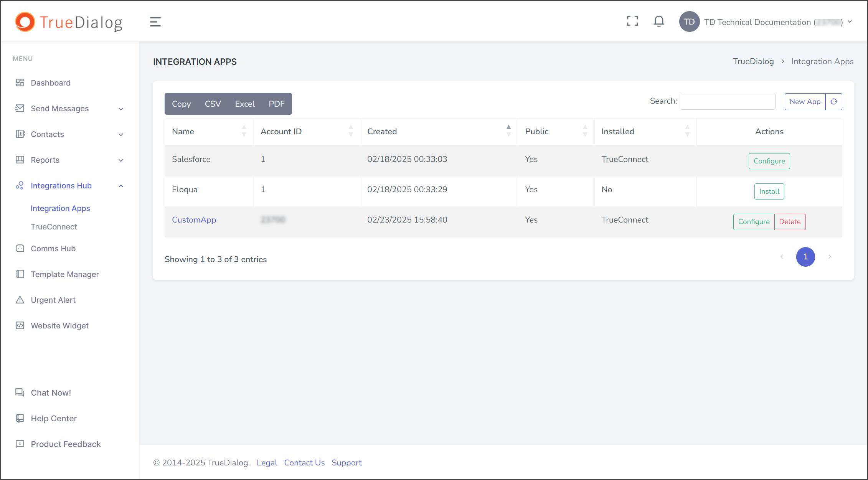Viewport: 868px width, 480px height.
Task: Click the Integrations Hub nodes icon
Action: (x=20, y=185)
